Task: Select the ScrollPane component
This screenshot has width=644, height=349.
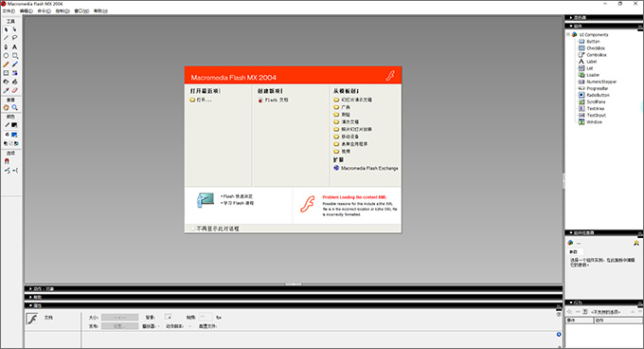Action: 592,101
